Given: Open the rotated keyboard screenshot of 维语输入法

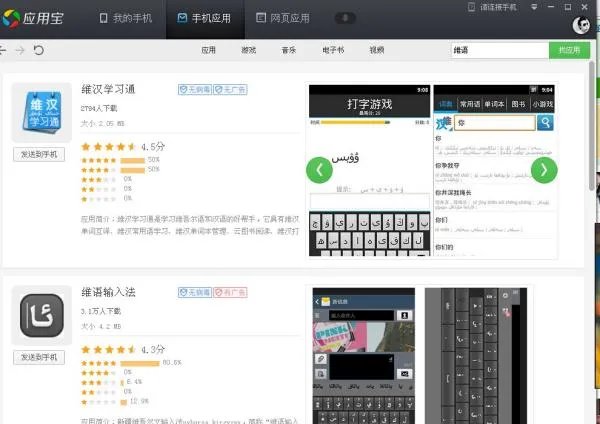Looking at the screenshot, I should 476,356.
